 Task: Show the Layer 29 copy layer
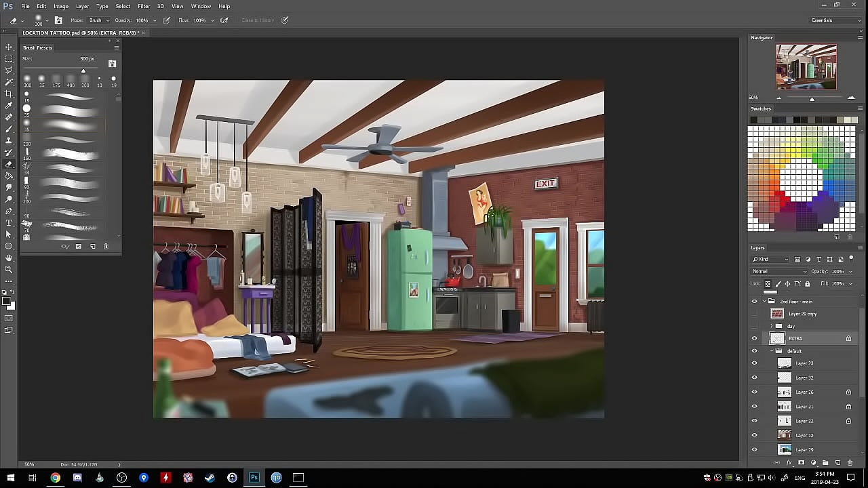click(x=754, y=314)
